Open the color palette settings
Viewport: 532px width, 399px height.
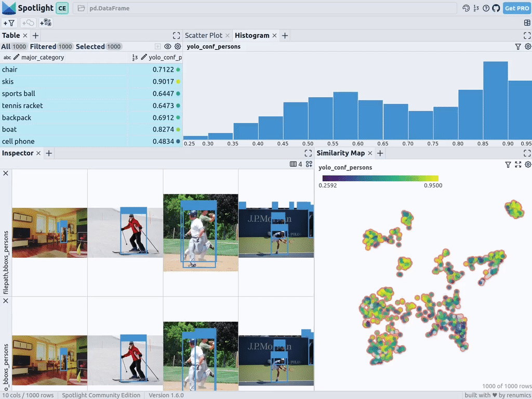pos(466,8)
